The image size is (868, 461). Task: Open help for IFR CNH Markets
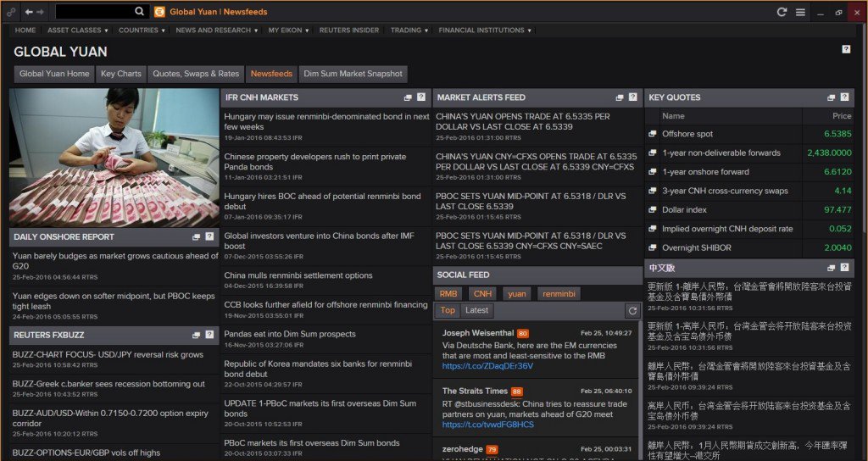coord(421,97)
